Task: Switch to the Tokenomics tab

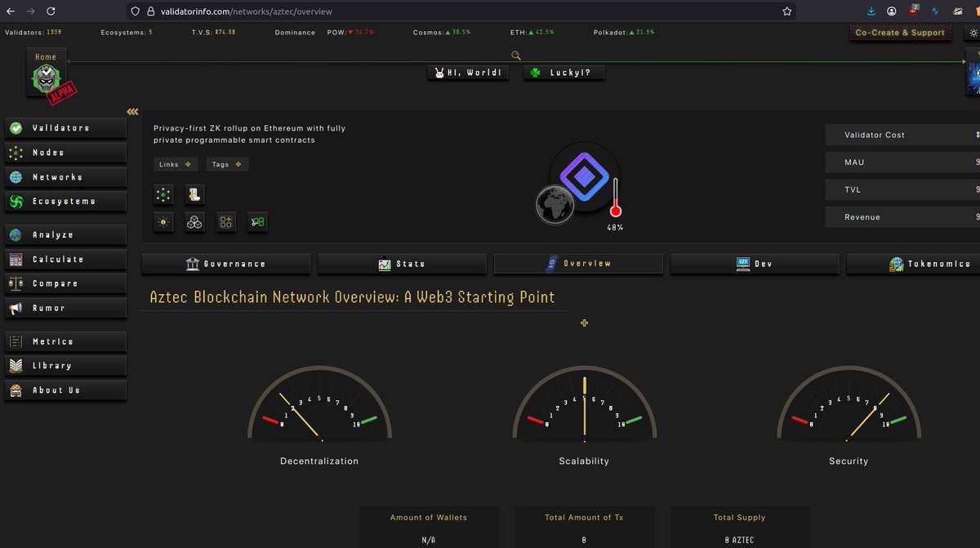Action: tap(913, 264)
